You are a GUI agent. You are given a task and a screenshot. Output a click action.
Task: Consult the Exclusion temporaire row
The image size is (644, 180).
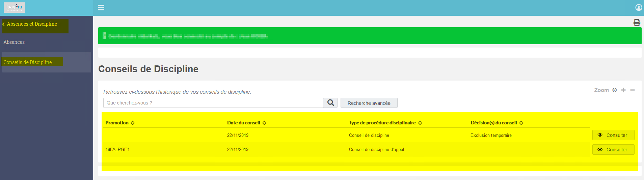point(613,135)
